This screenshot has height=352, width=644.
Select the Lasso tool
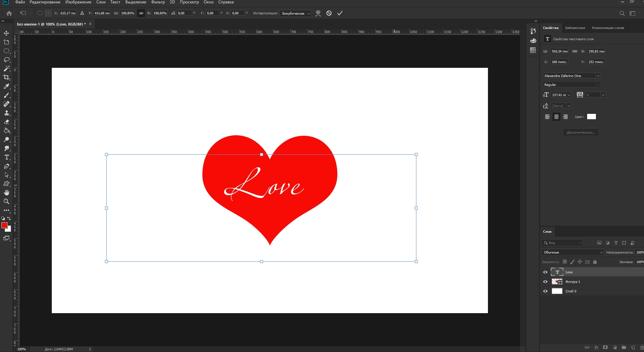6,60
